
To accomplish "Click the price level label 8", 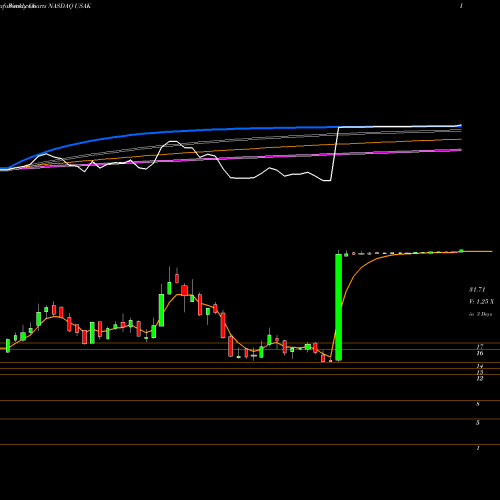I will click(x=478, y=404).
